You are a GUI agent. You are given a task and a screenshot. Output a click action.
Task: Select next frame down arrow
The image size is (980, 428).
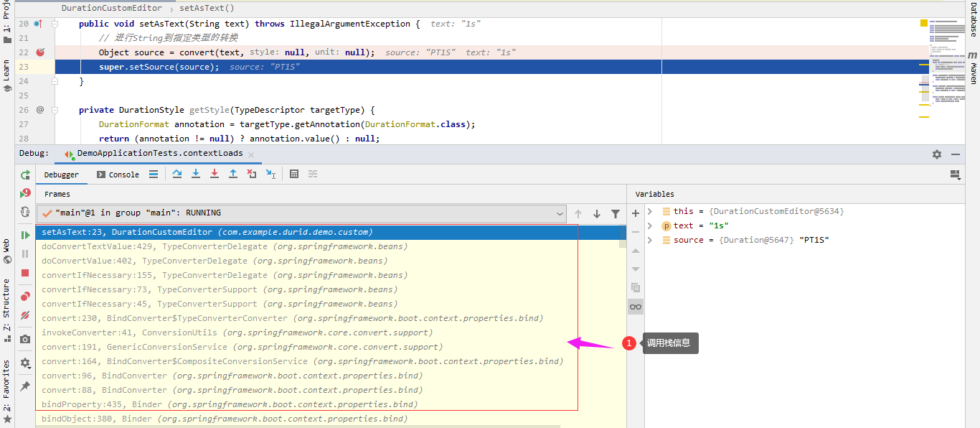[x=597, y=214]
